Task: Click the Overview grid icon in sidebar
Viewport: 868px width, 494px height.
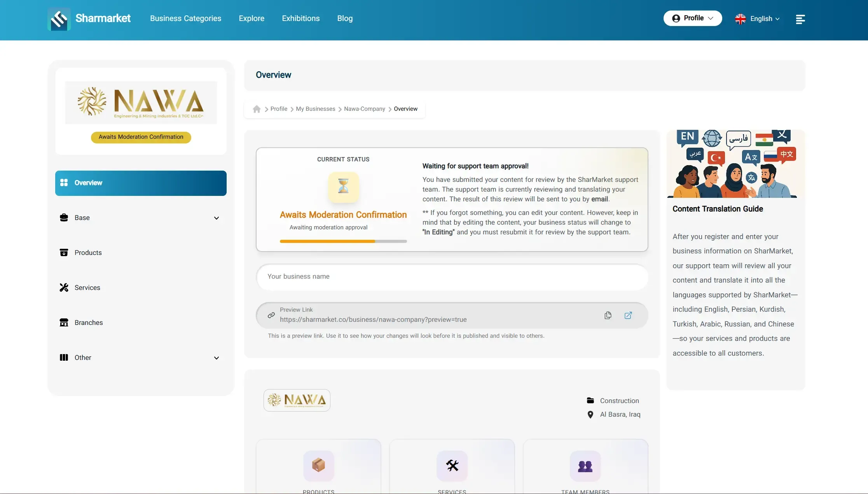Action: (64, 183)
